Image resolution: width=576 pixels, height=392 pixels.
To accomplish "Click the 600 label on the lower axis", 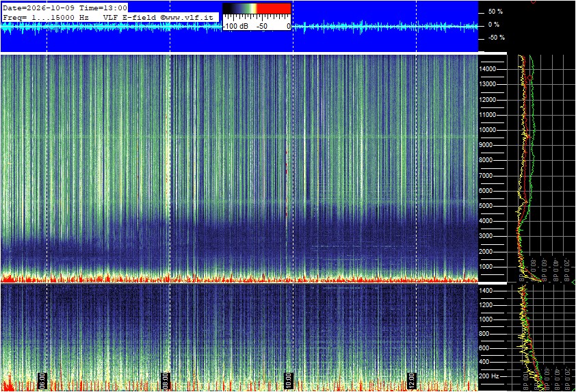I will coord(484,348).
